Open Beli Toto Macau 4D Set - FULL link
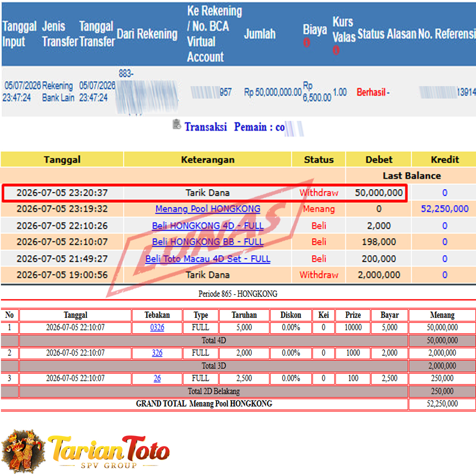The height and width of the screenshot is (476, 476). (x=208, y=258)
